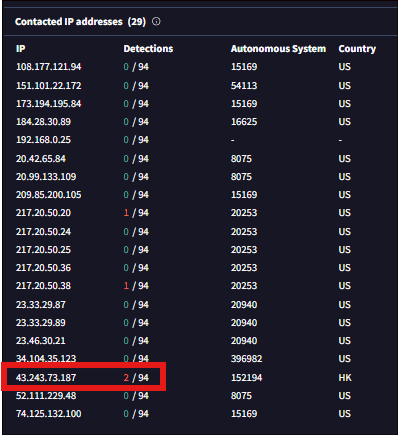Click the IP column header
This screenshot has height=435, width=399.
click(x=21, y=49)
